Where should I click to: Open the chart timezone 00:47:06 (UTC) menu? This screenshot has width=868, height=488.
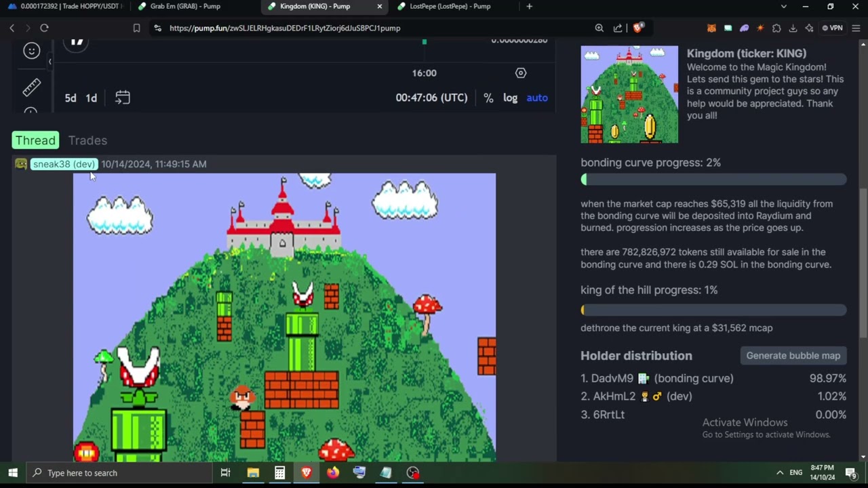tap(431, 98)
